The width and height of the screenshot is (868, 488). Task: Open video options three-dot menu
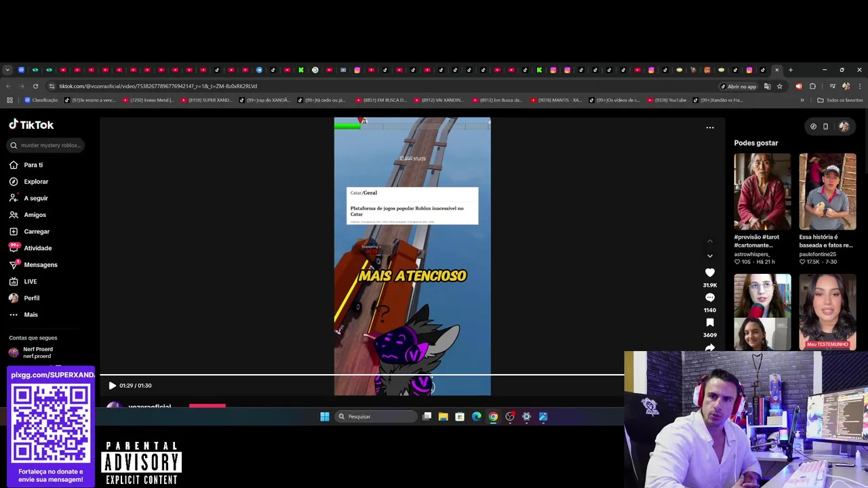pos(710,127)
